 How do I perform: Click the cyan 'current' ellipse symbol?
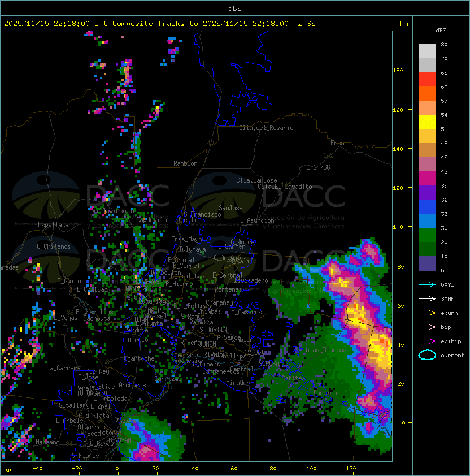[x=427, y=355]
